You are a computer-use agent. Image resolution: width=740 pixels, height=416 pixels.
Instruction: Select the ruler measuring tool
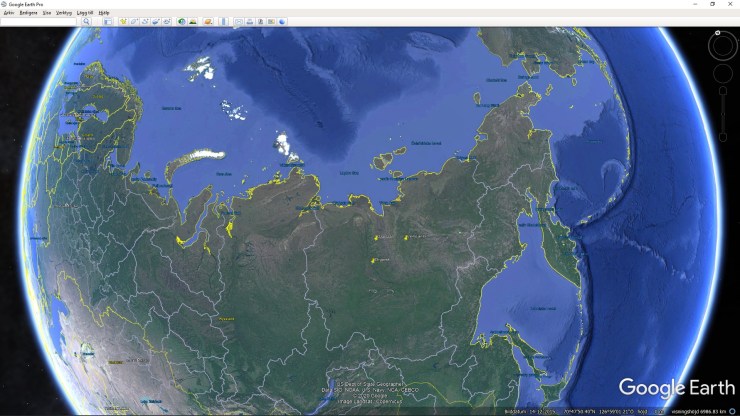223,21
